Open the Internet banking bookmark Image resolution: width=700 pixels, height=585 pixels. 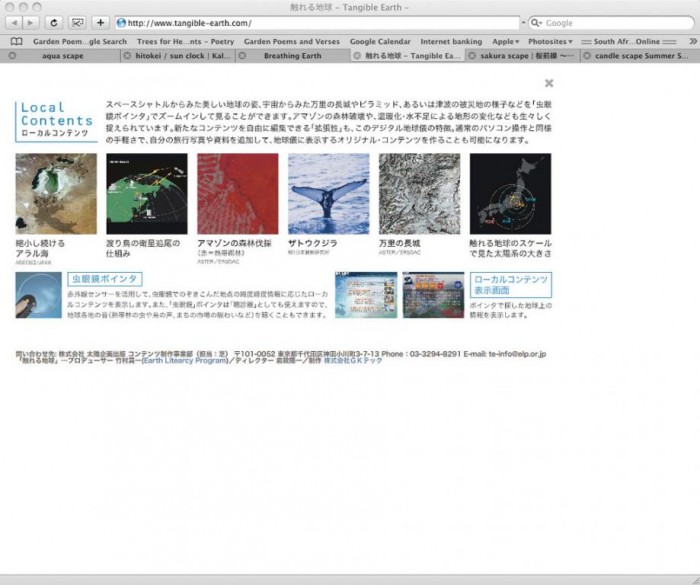pyautogui.click(x=451, y=42)
